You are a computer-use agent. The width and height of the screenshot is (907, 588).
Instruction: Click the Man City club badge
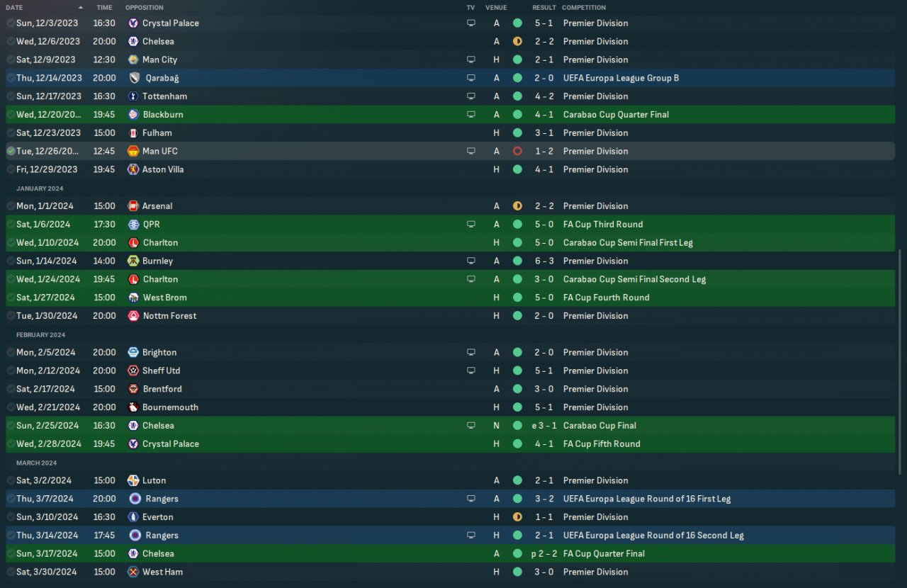pos(133,60)
